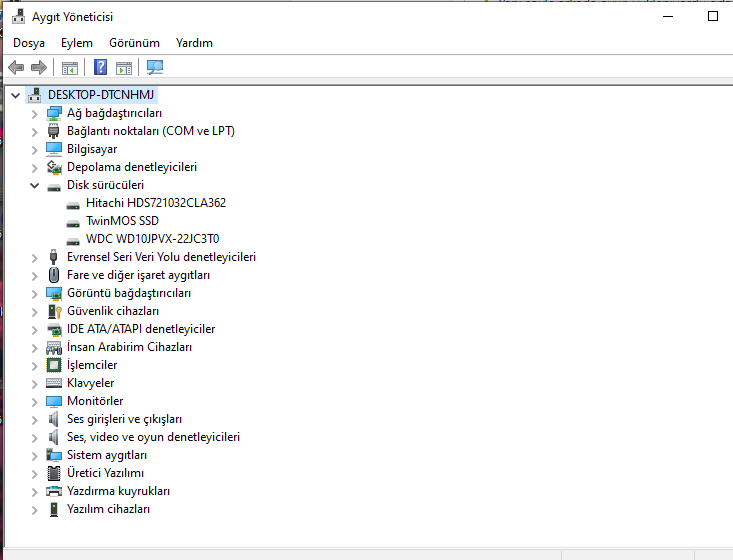733x560 pixels.
Task: Click the İşlemciler processor chip icon
Action: [x=54, y=365]
